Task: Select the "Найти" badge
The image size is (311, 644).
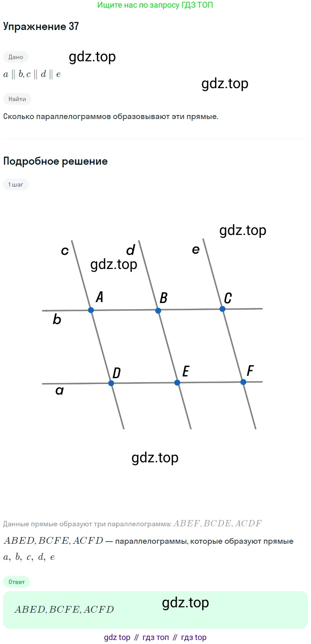Action: coord(17,99)
